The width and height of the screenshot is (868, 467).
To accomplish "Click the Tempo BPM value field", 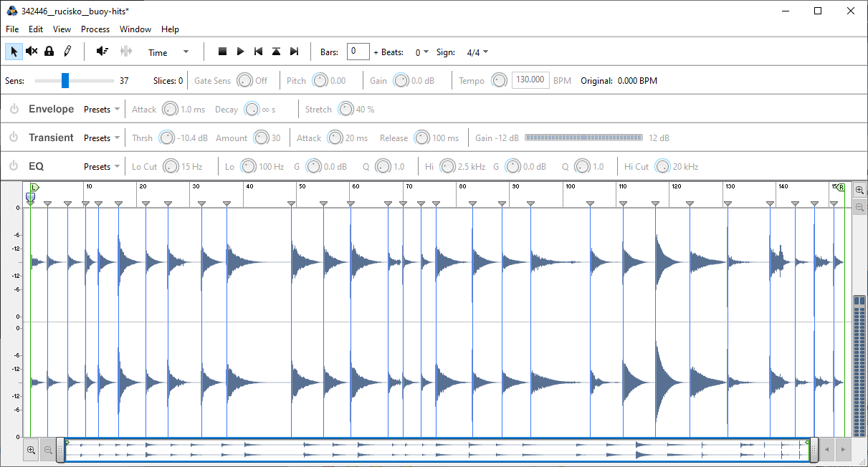I will click(530, 80).
